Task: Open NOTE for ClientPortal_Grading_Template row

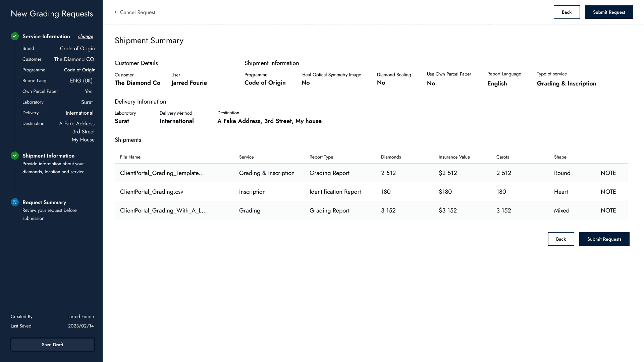Action: [608, 173]
